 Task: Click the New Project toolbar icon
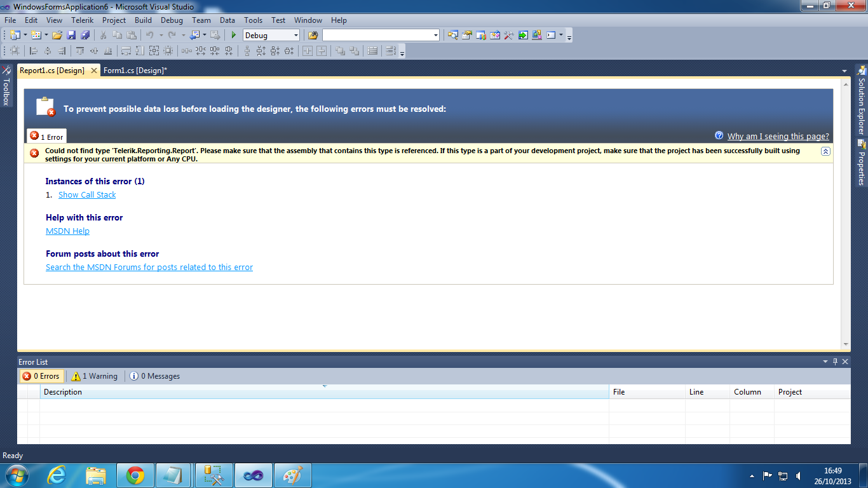(x=15, y=36)
